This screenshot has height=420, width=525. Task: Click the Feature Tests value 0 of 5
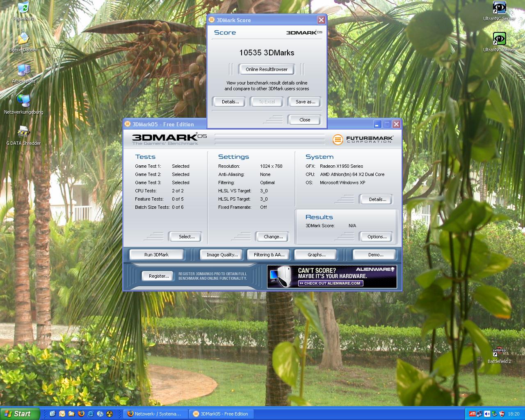(178, 199)
